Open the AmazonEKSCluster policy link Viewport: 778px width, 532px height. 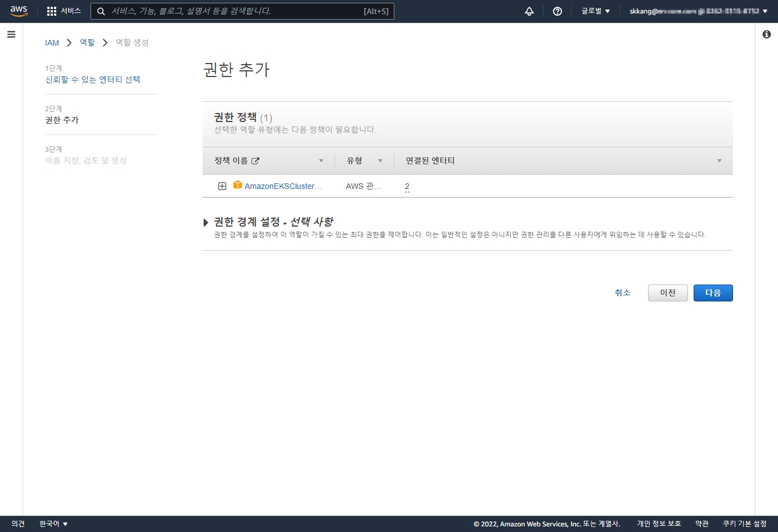(x=283, y=186)
